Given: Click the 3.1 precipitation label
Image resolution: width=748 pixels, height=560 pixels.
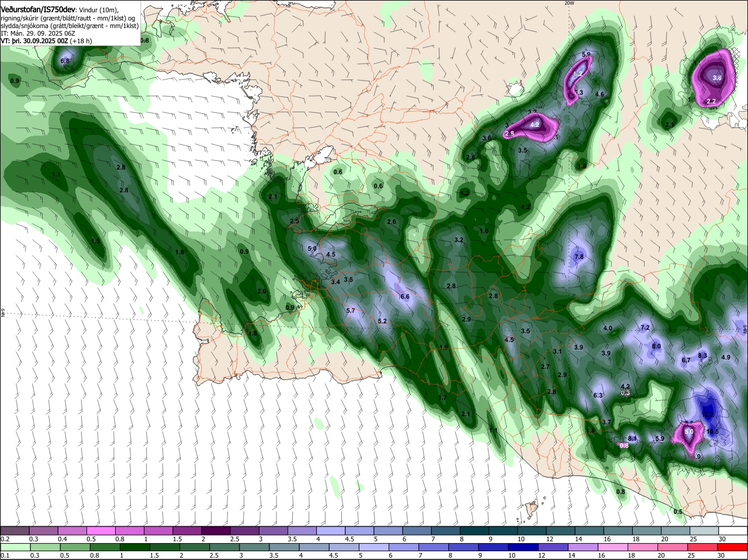Looking at the screenshot, I should click(x=557, y=351).
